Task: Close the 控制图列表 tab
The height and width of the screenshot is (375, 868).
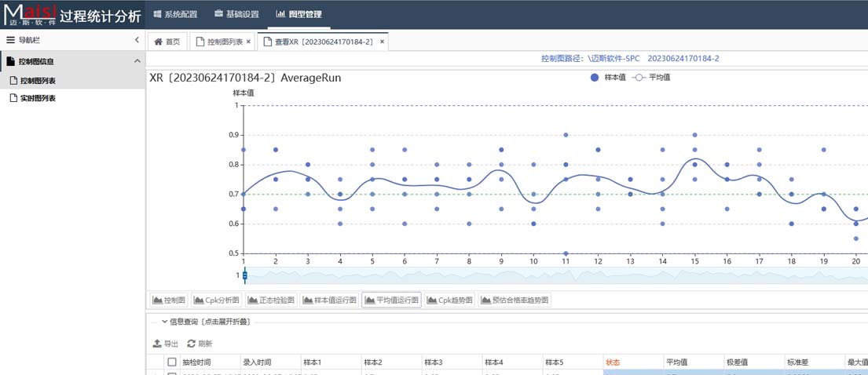Action: tap(249, 42)
